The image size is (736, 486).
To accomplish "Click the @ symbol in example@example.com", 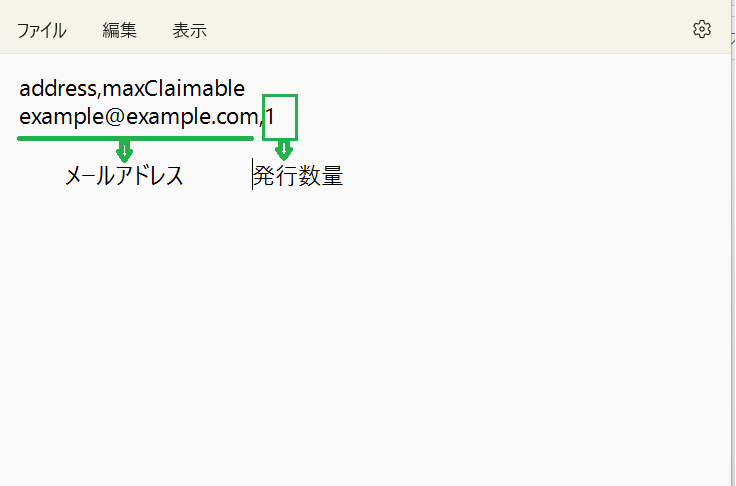I will (114, 117).
